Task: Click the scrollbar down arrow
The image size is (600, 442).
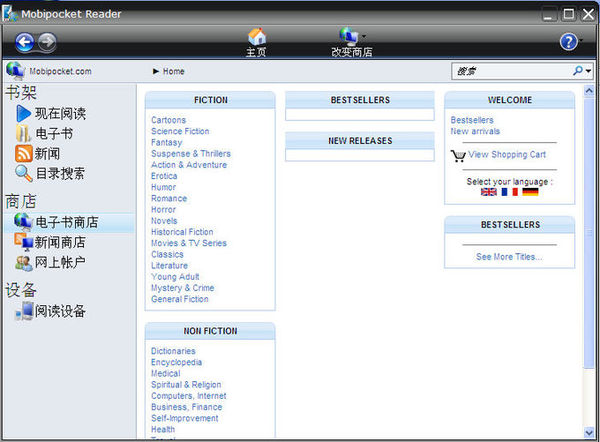Action: pos(589,433)
